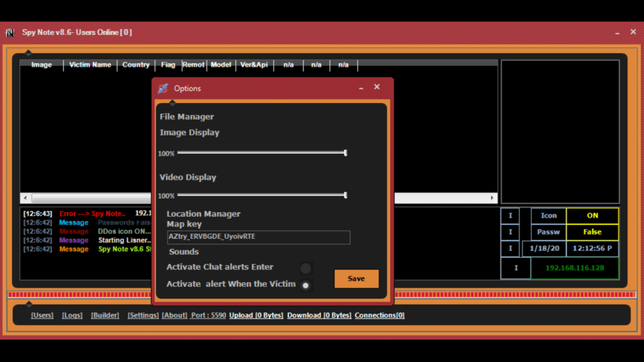Screen dimensions: 644x362
Task: Click the right scroll arrow of user list
Action: pos(492,198)
